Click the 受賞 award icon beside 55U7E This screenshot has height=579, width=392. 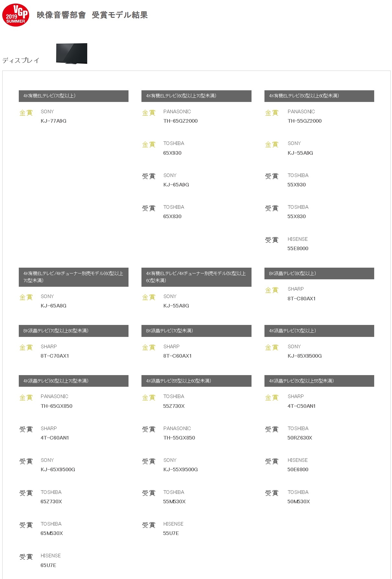pyautogui.click(x=149, y=525)
